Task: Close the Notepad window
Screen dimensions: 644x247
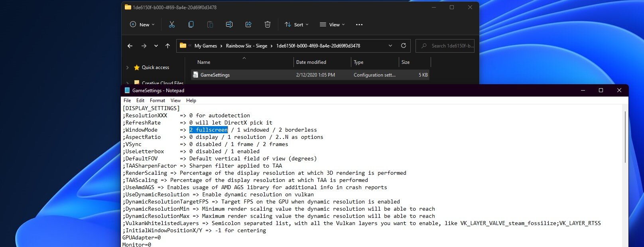Action: (x=619, y=91)
